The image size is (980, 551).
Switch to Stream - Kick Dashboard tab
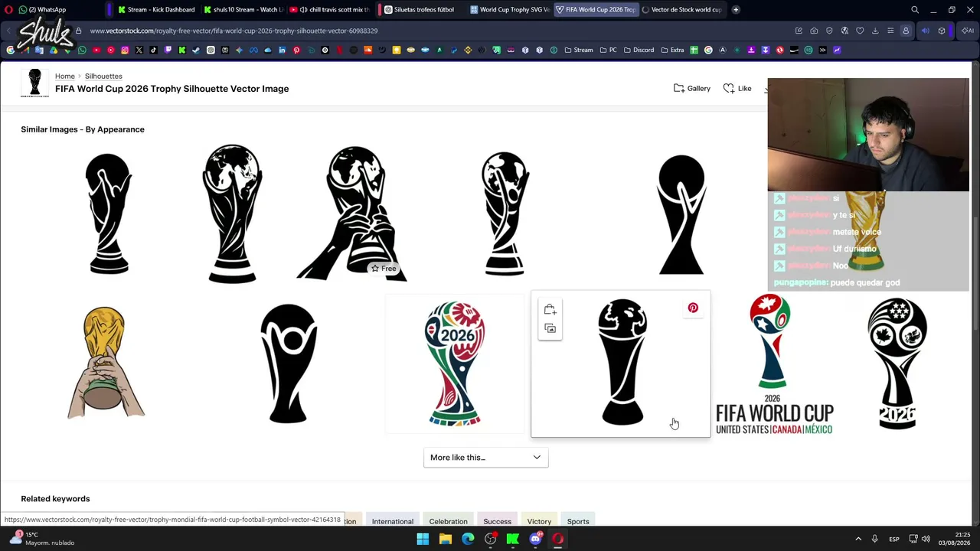coord(156,10)
